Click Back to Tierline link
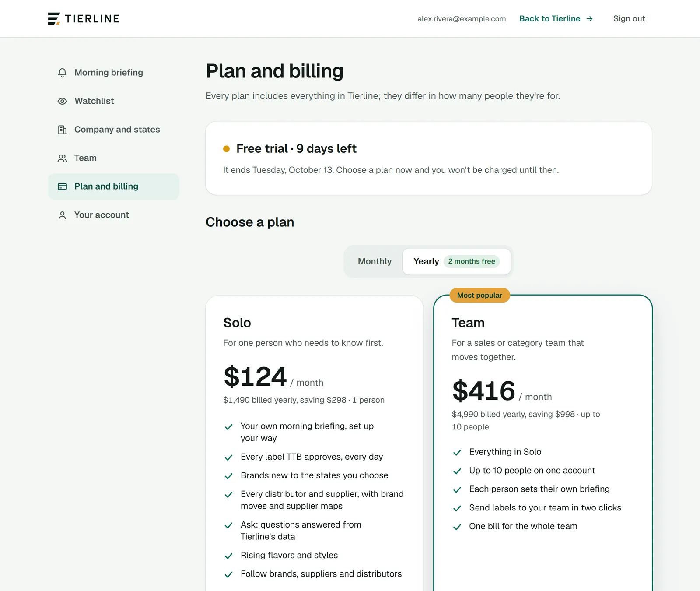The image size is (700, 591). pos(556,19)
